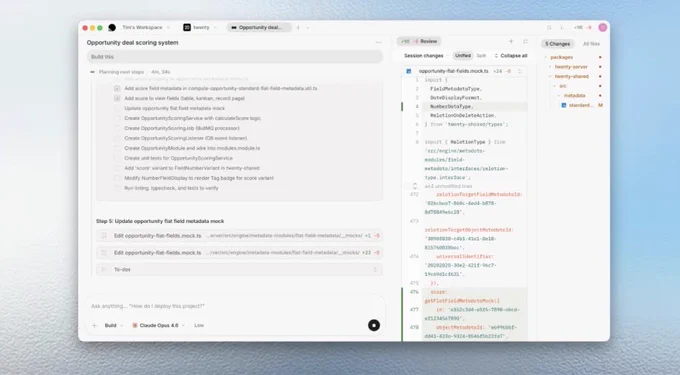Click the Ask anything prompt field
This screenshot has height=375, width=680.
(234, 306)
